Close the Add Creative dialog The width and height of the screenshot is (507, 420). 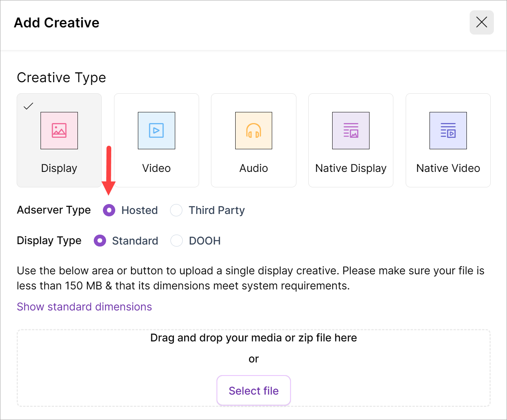pyautogui.click(x=482, y=22)
